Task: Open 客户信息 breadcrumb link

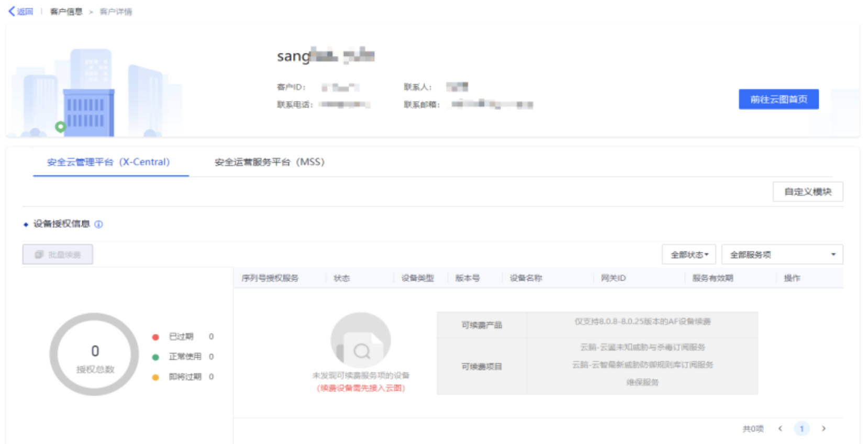Action: (66, 12)
